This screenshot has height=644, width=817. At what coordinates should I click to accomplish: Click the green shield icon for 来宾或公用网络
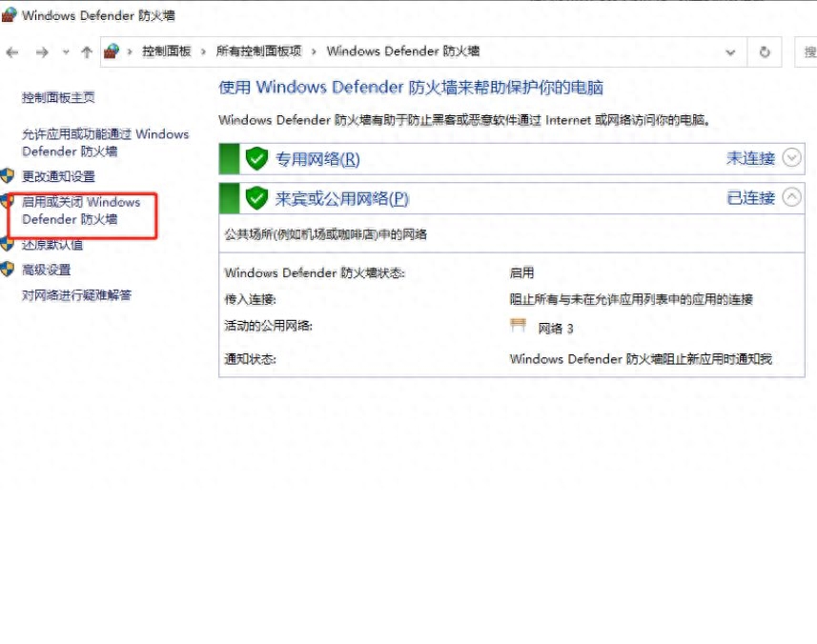tap(255, 195)
